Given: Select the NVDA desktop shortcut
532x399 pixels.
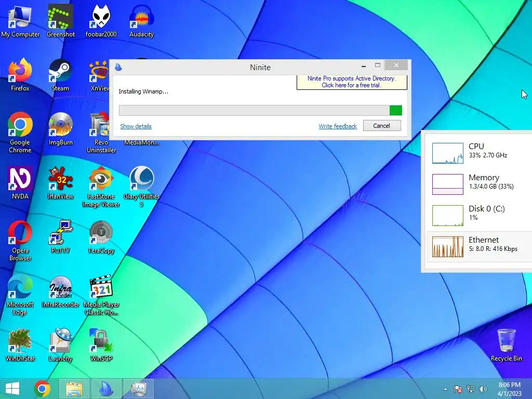Looking at the screenshot, I should 20,183.
